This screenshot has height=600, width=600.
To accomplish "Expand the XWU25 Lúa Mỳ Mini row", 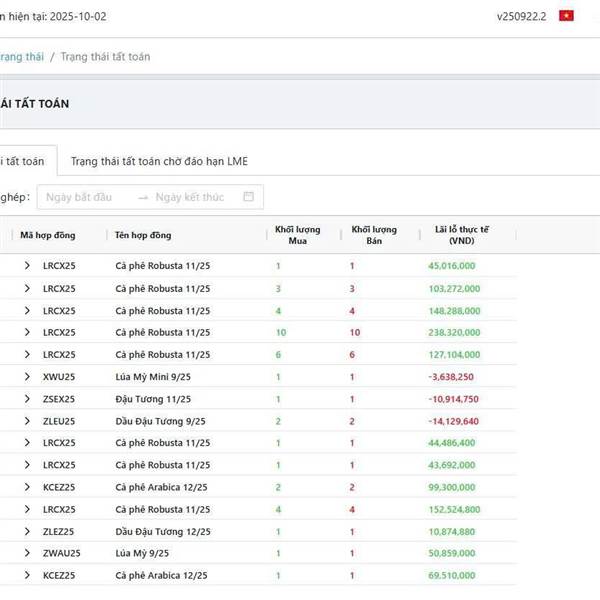I will click(x=28, y=377).
